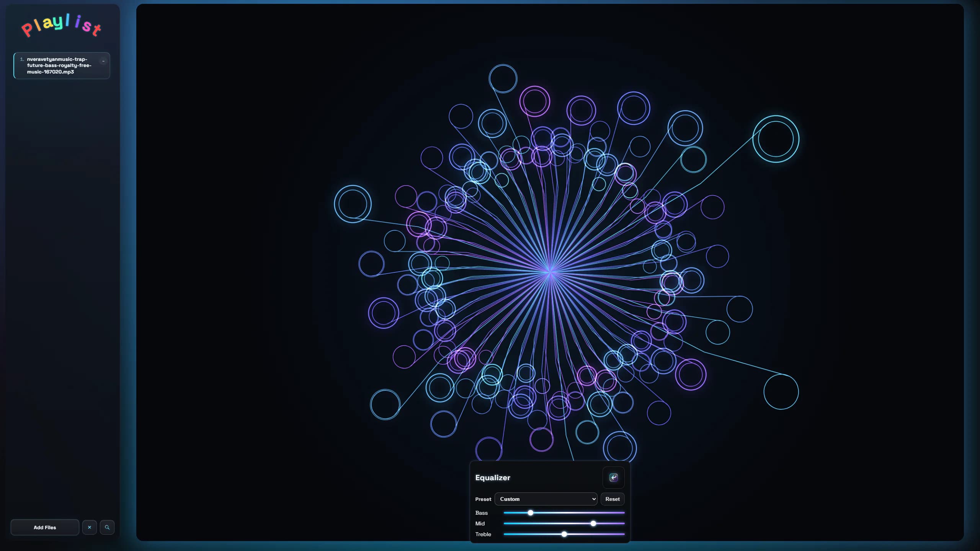Reset the equalizer settings
The width and height of the screenshot is (980, 551).
point(612,499)
